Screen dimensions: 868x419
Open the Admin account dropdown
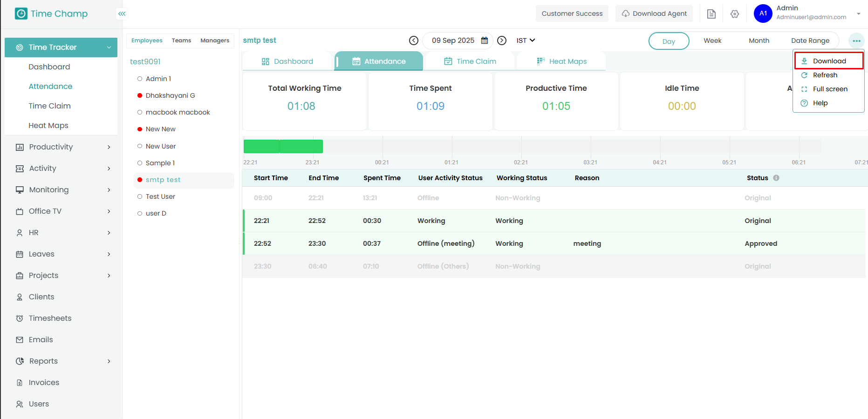[x=858, y=14]
